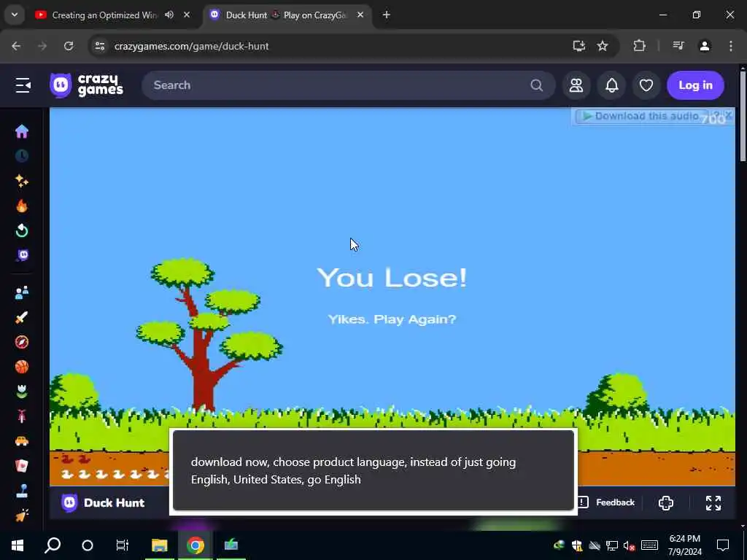
Task: Open the Chrome three-dot menu
Action: [x=731, y=46]
